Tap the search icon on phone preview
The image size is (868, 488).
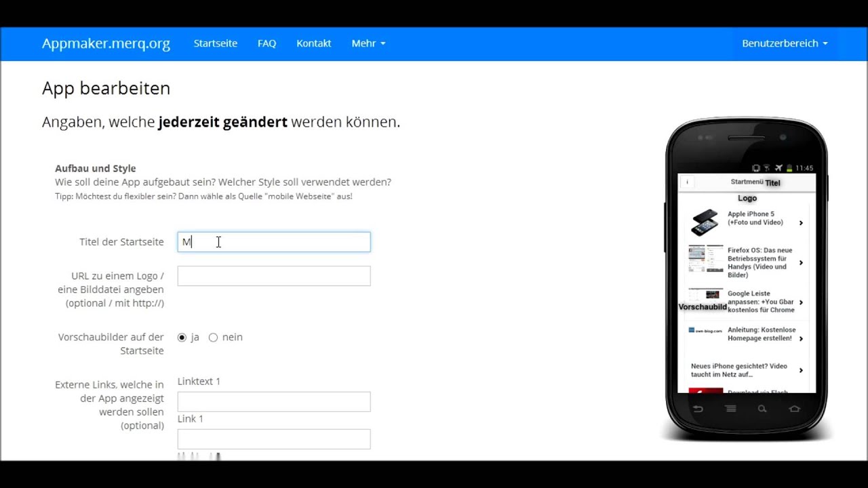(x=762, y=409)
